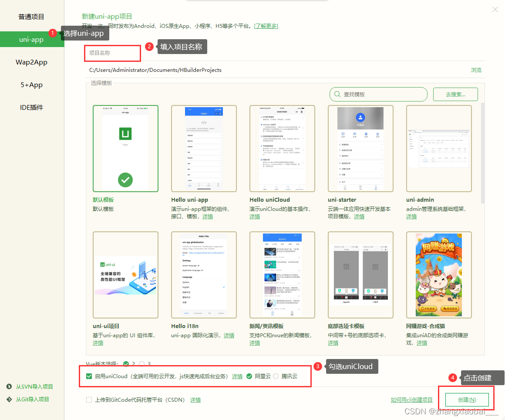505x420 pixels.
Task: Click the 默认模板 title text
Action: click(103, 200)
